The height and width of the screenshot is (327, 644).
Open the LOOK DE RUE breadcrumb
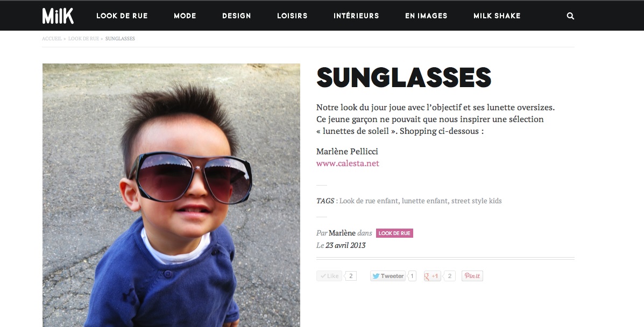point(83,39)
